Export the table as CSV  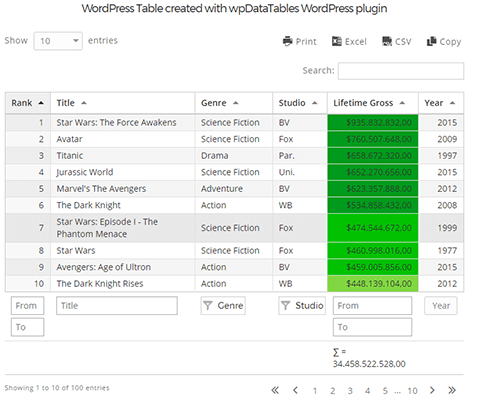[397, 41]
